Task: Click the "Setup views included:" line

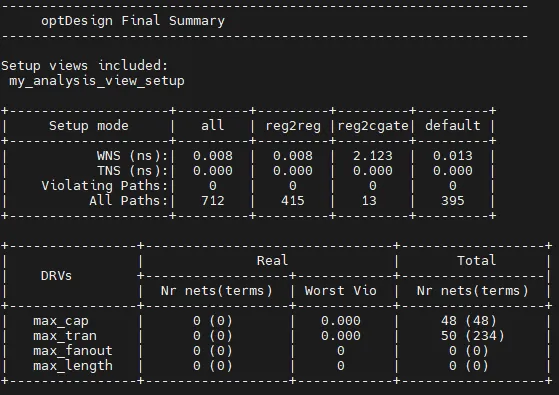Action: pyautogui.click(x=84, y=66)
